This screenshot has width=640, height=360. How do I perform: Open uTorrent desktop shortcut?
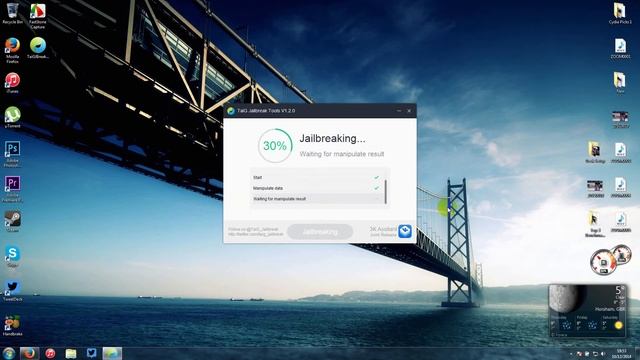click(x=12, y=118)
